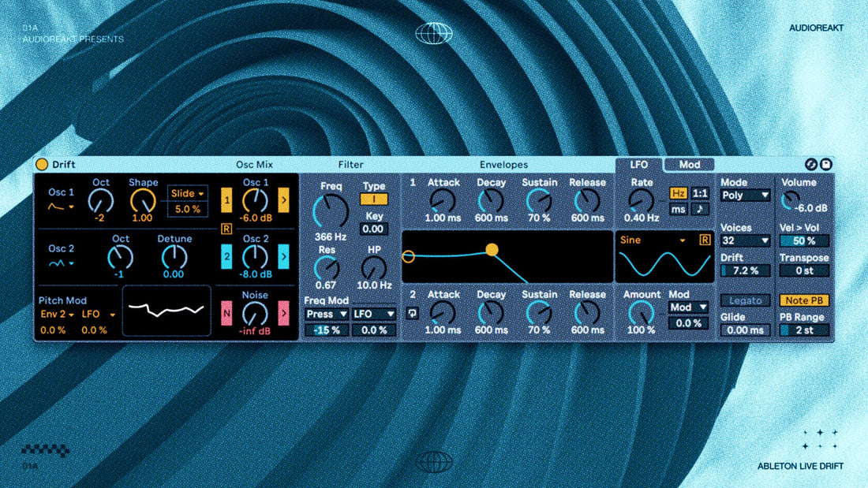The width and height of the screenshot is (868, 488).
Task: Open the Env 2 pitch mod source dropdown
Action: coord(57,315)
